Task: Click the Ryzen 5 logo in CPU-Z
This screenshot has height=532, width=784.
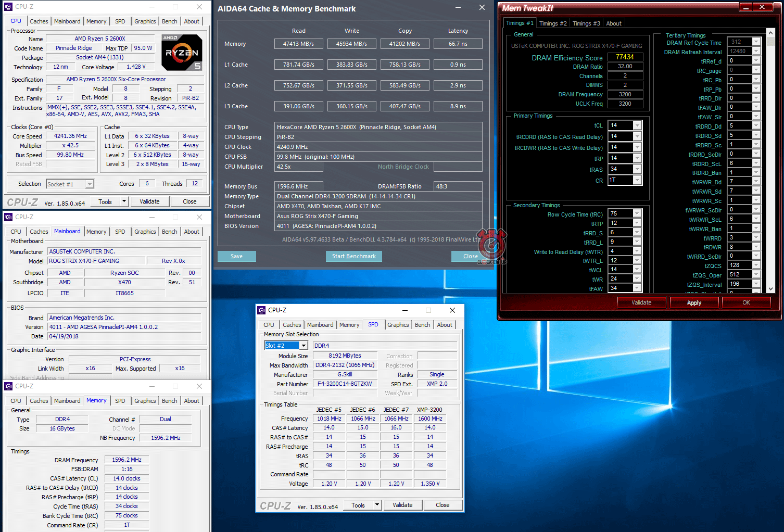Action: [182, 52]
